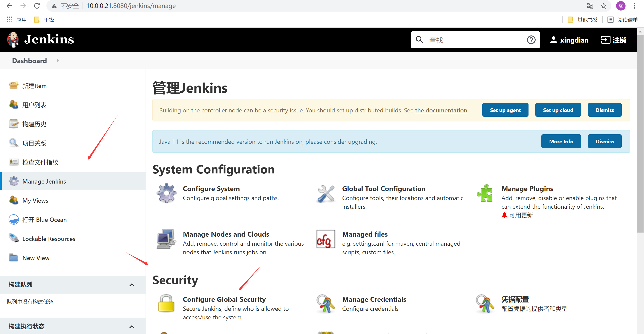Toggle 打开 Blue Ocean panel item
644x334 pixels.
tap(44, 219)
